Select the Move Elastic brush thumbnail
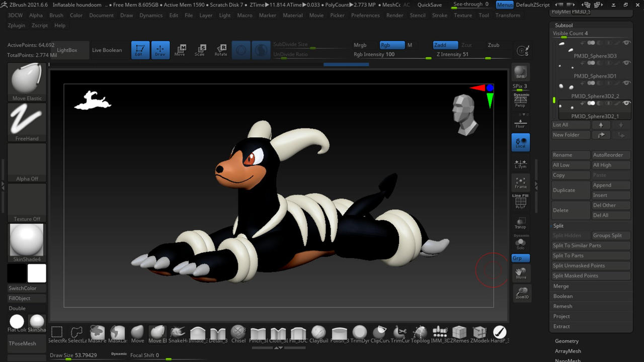The height and width of the screenshot is (362, 644). [27, 82]
